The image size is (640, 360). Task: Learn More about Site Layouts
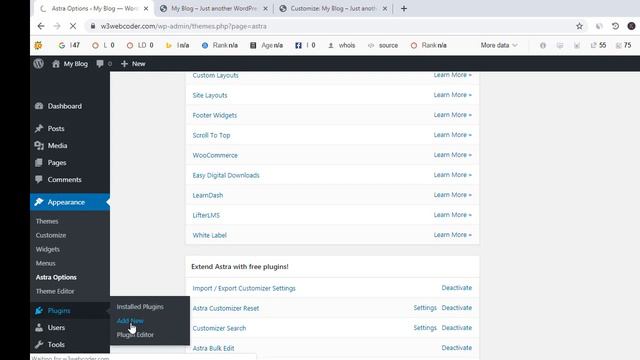point(452,95)
